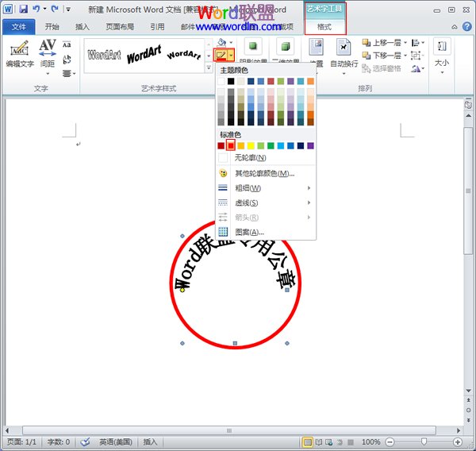Open the character Spacing (间距) AV tool
The image size is (476, 451).
pos(48,57)
